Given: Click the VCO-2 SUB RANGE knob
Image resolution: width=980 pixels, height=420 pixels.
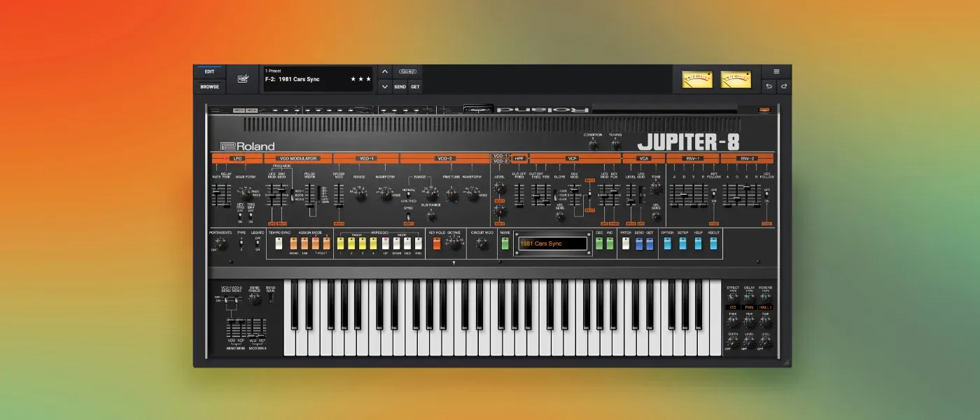Looking at the screenshot, I should 430,216.
